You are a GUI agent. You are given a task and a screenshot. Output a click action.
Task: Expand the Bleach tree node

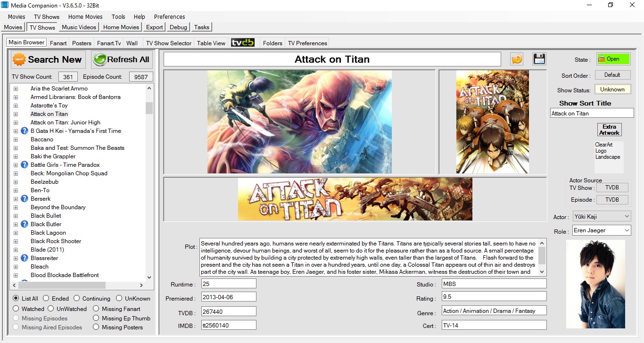16,267
